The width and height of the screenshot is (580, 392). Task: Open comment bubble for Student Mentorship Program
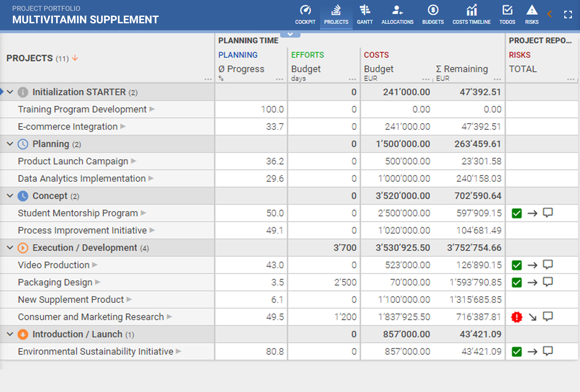click(548, 213)
